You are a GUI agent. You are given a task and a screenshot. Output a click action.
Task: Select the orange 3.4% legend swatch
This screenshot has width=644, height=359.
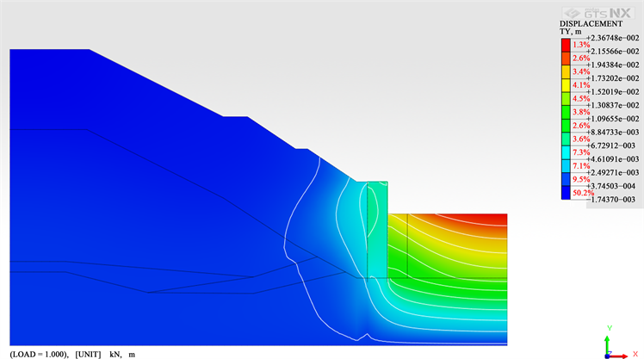[566, 71]
